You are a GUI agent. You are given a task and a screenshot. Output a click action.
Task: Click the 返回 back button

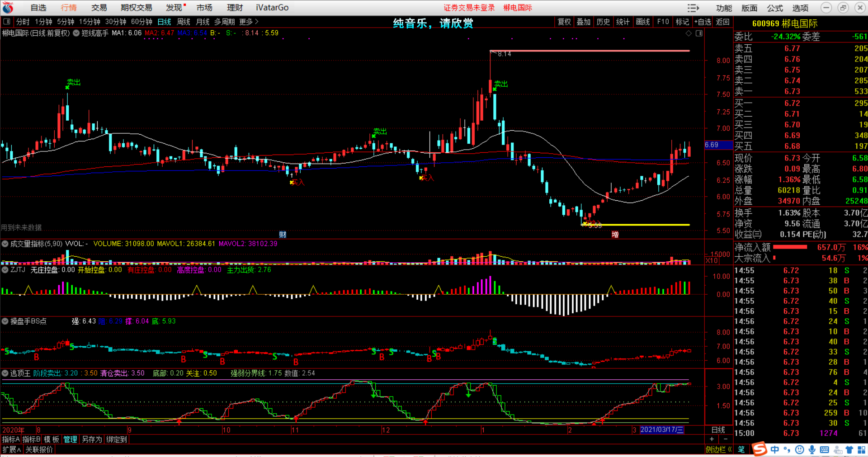pos(722,22)
